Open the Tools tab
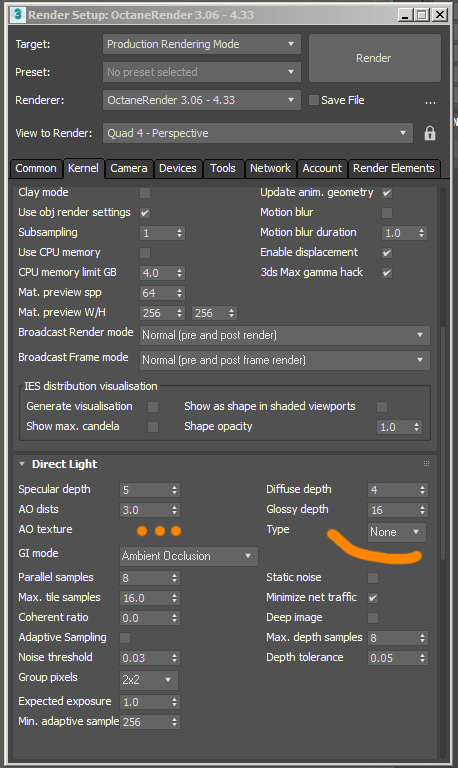The width and height of the screenshot is (458, 768). [223, 168]
